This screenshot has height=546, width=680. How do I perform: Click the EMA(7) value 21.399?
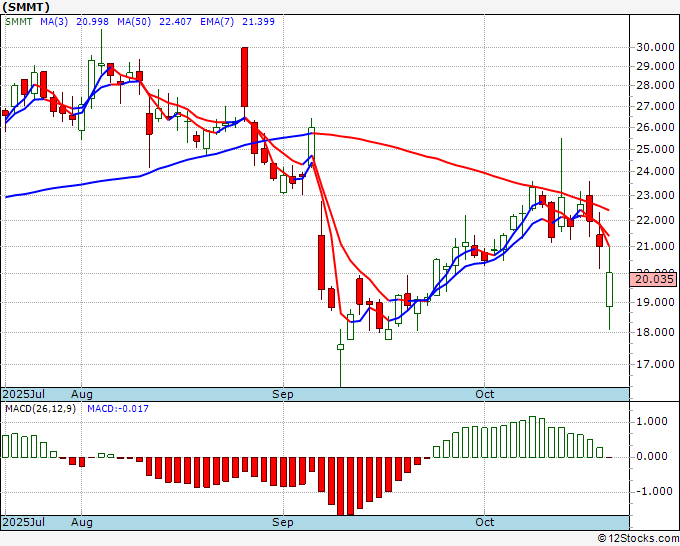(258, 22)
